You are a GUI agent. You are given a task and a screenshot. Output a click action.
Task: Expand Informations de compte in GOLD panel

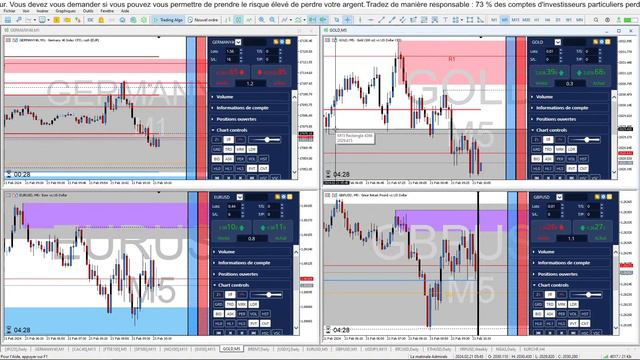(569, 108)
